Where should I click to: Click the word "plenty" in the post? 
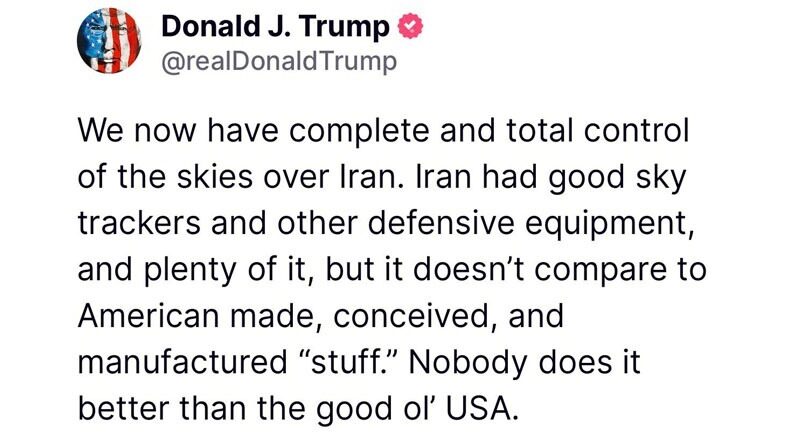tap(191, 271)
